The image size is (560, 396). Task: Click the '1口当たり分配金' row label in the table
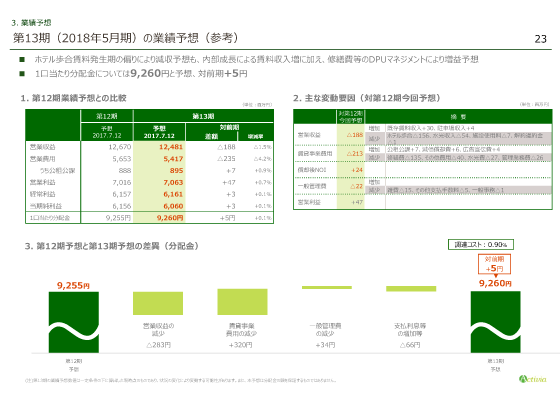click(50, 218)
